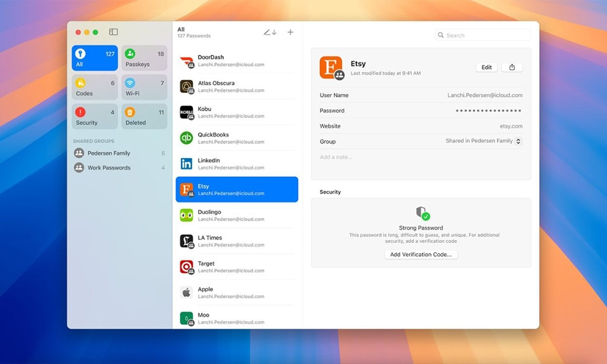
Task: Open the sort options icon
Action: (x=270, y=32)
